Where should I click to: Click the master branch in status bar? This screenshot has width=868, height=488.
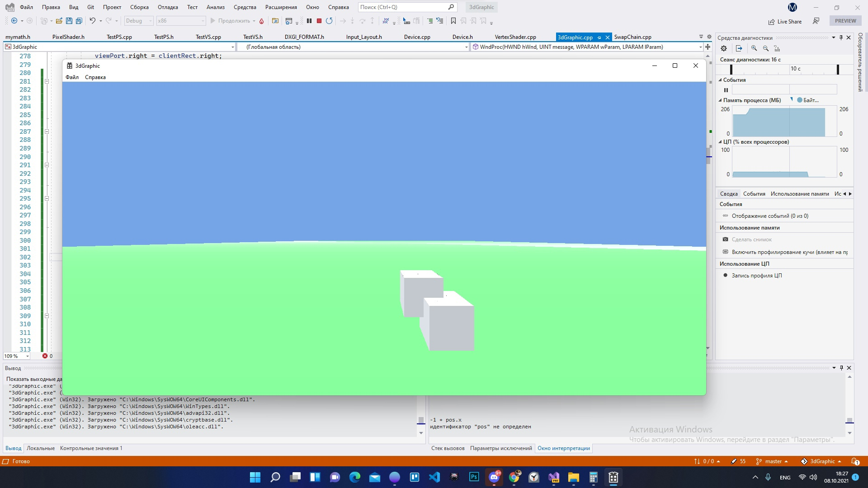[775, 461]
